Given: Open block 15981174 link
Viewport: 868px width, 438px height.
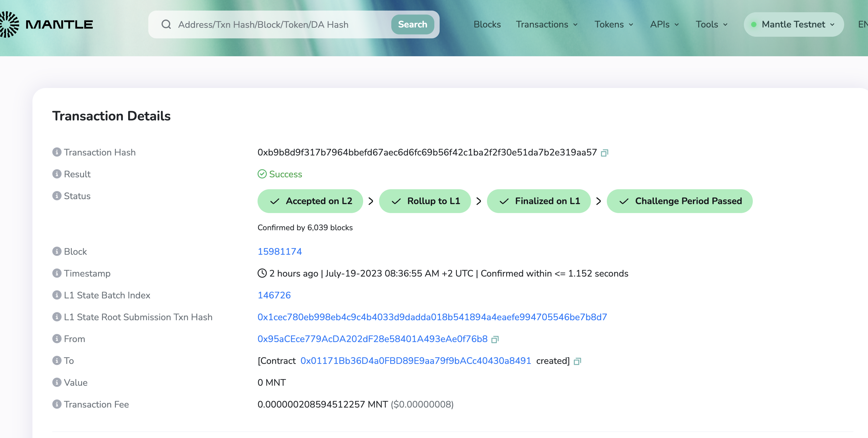Looking at the screenshot, I should click(279, 251).
